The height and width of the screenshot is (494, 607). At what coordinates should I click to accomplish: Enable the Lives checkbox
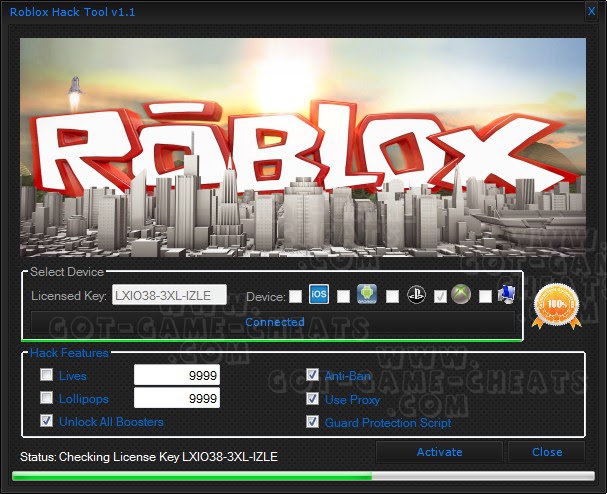click(x=46, y=374)
